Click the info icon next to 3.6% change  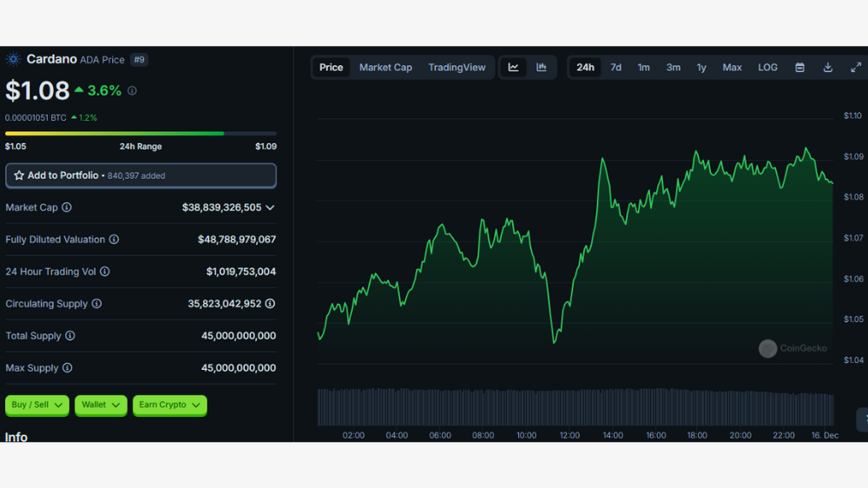click(x=132, y=91)
